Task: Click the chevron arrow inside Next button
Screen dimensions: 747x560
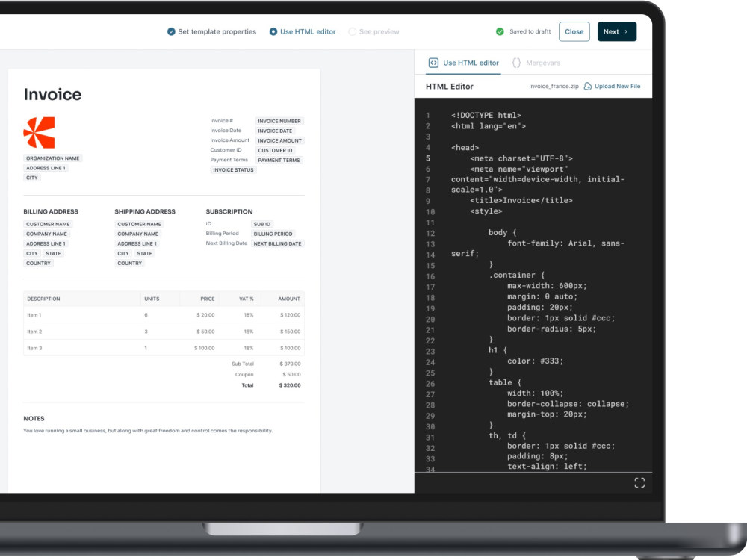Action: coord(626,32)
